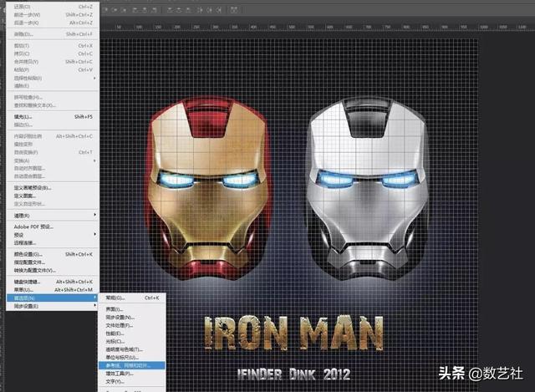Open 指定配置文件 entry
Viewport: 535px width, 392px height.
tap(53, 262)
